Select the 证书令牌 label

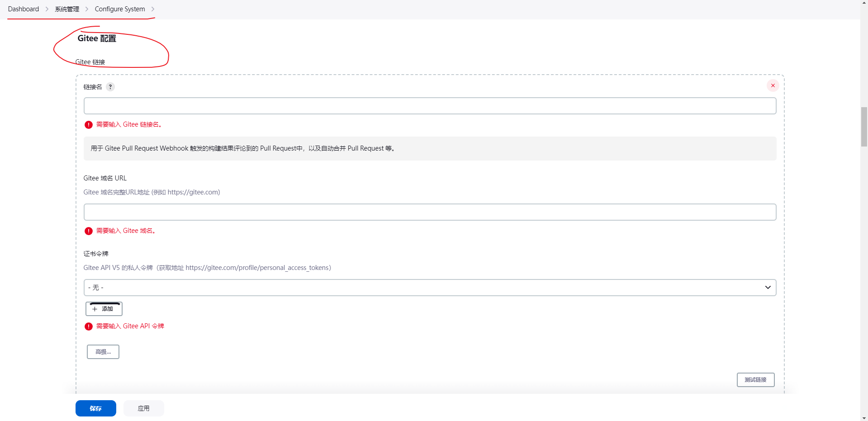pos(96,254)
